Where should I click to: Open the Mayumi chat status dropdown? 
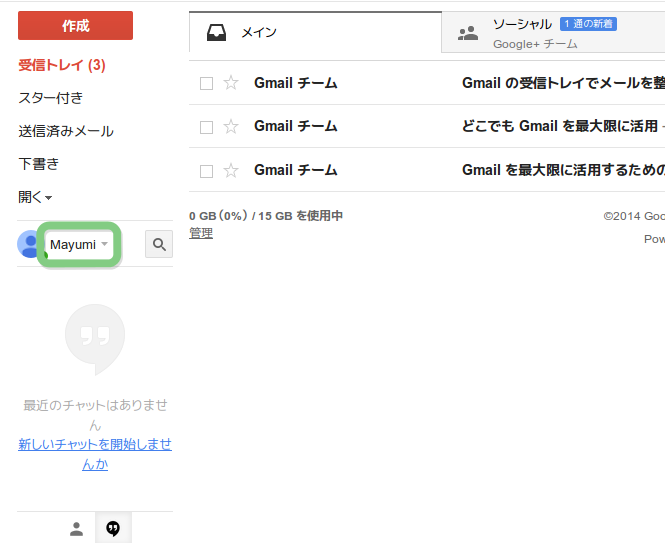79,244
